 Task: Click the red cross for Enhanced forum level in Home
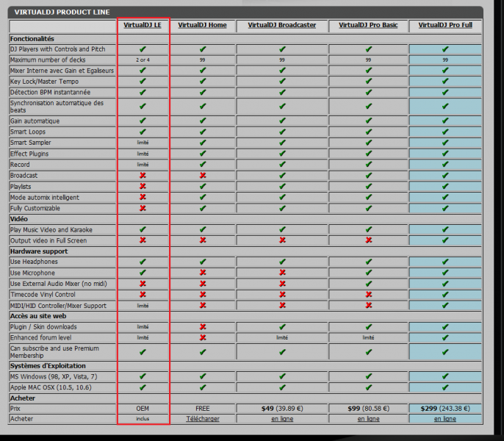(203, 338)
